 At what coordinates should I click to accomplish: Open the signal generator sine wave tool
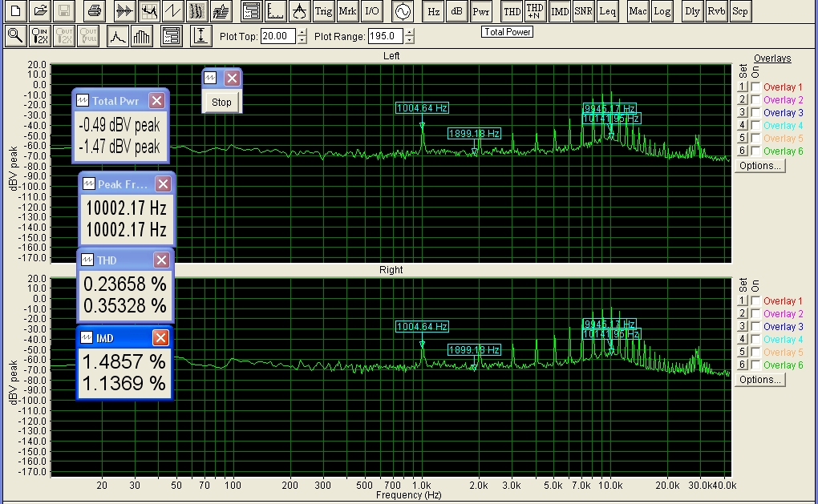401,11
